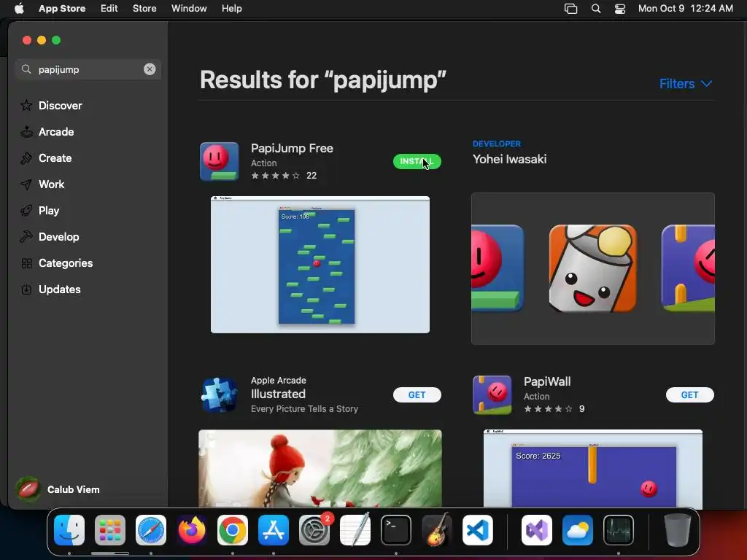This screenshot has width=747, height=560.
Task: Open the PapiWall app icon
Action: pos(492,394)
